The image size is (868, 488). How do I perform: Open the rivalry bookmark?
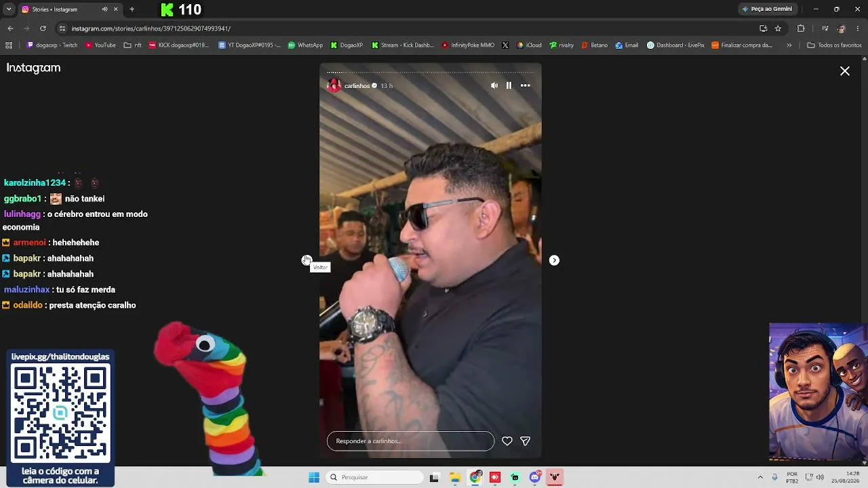561,45
